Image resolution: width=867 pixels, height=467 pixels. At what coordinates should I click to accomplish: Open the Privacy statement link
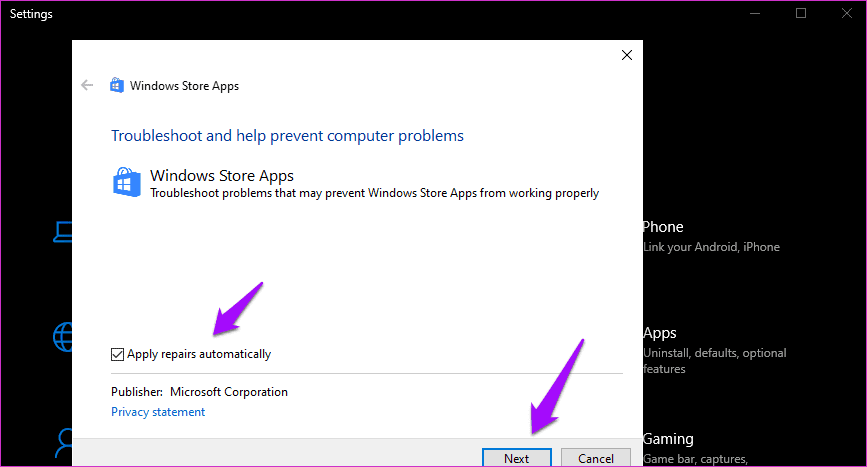click(158, 412)
